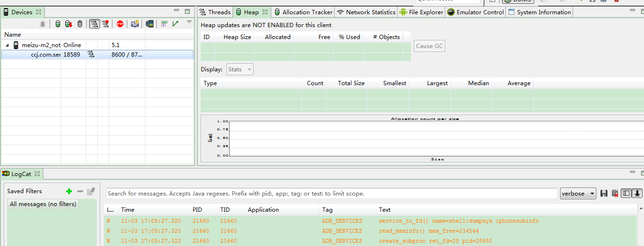Select 'All messages (no filters)' saved filter

43,204
